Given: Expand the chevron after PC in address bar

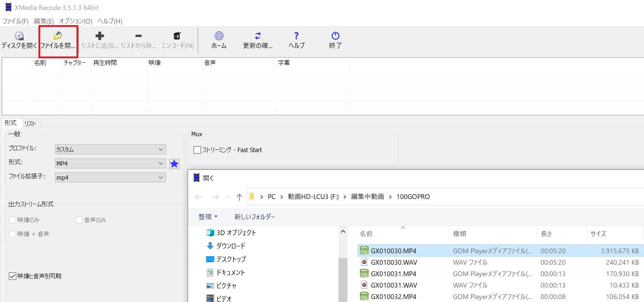Looking at the screenshot, I should (282, 197).
